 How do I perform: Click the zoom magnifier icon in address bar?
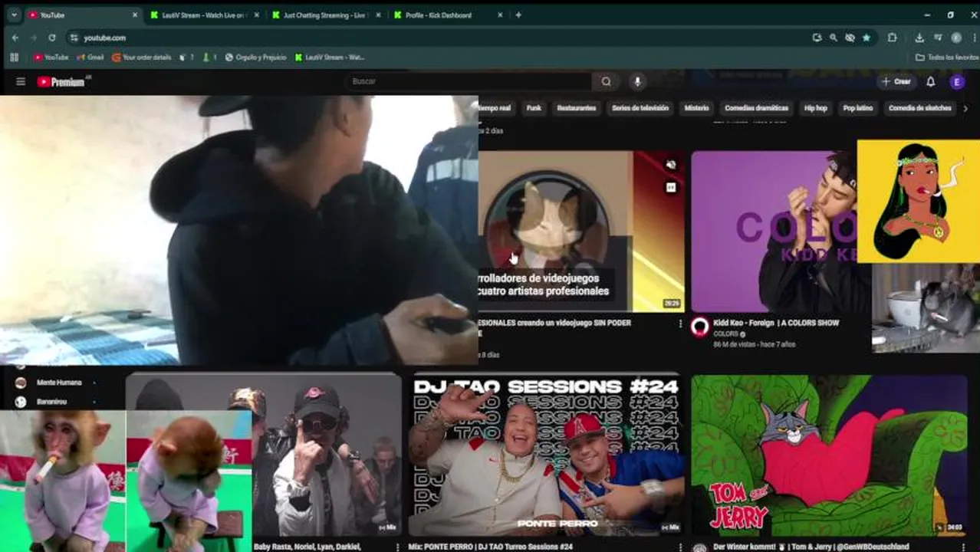833,38
